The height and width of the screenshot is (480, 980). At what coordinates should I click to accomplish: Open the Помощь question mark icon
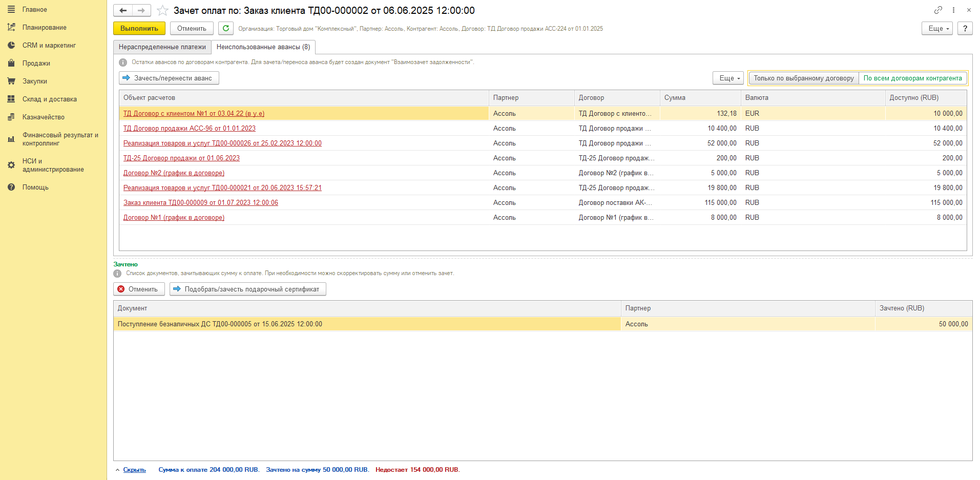click(11, 187)
